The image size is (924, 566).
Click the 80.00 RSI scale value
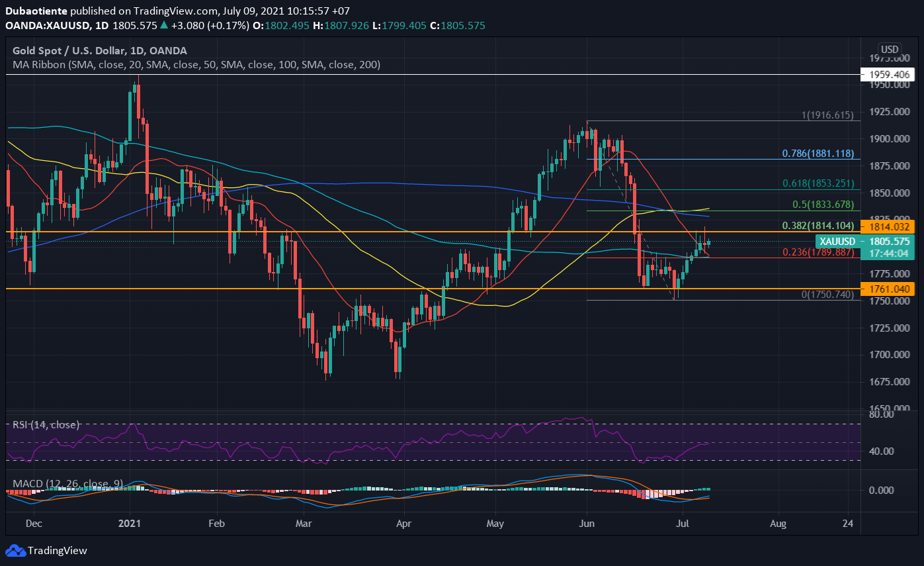coord(880,414)
